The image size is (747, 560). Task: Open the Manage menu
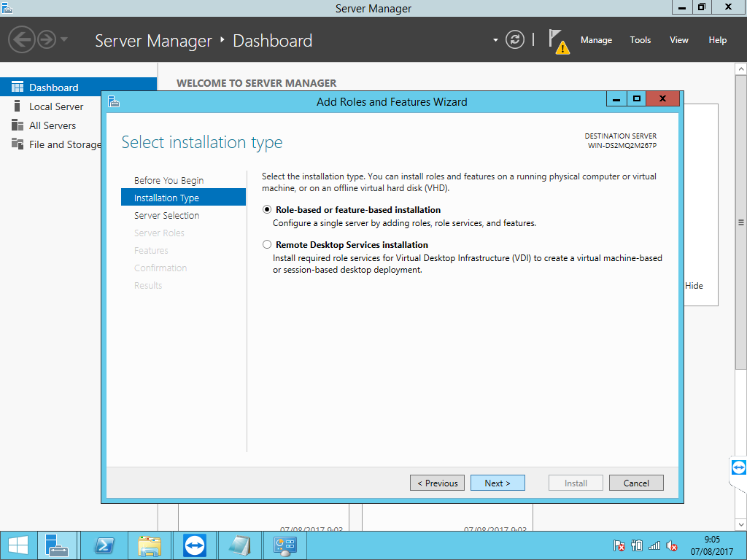pyautogui.click(x=596, y=40)
